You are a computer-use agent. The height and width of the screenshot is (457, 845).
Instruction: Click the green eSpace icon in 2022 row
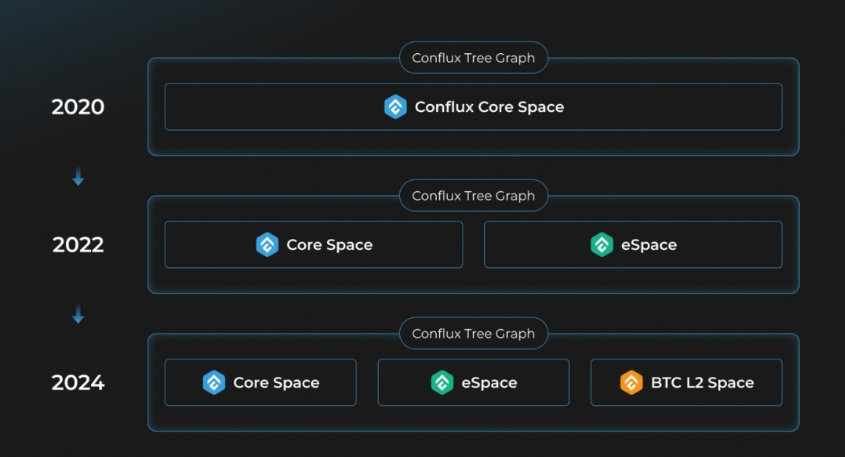tap(601, 245)
